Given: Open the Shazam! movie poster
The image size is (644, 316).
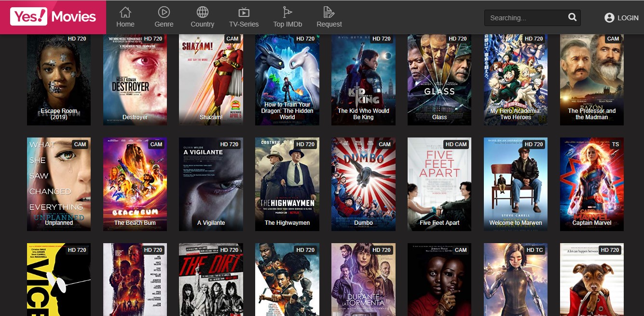Looking at the screenshot, I should click(211, 80).
